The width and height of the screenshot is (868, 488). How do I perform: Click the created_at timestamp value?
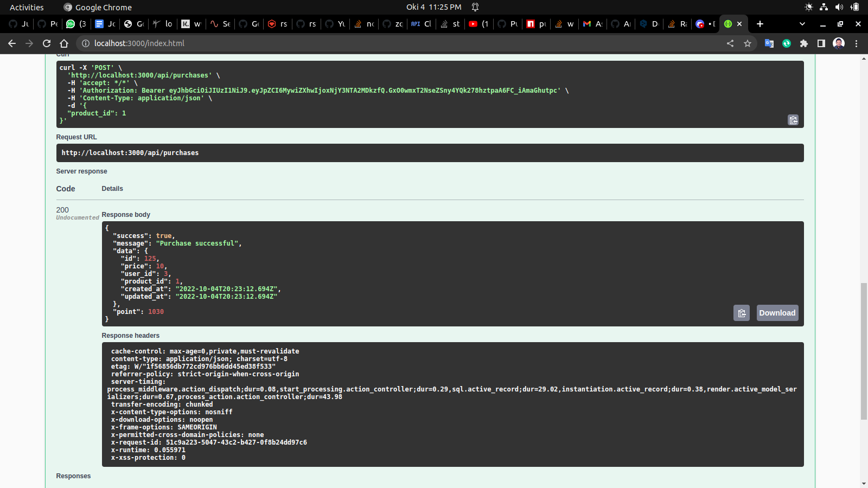coord(226,289)
